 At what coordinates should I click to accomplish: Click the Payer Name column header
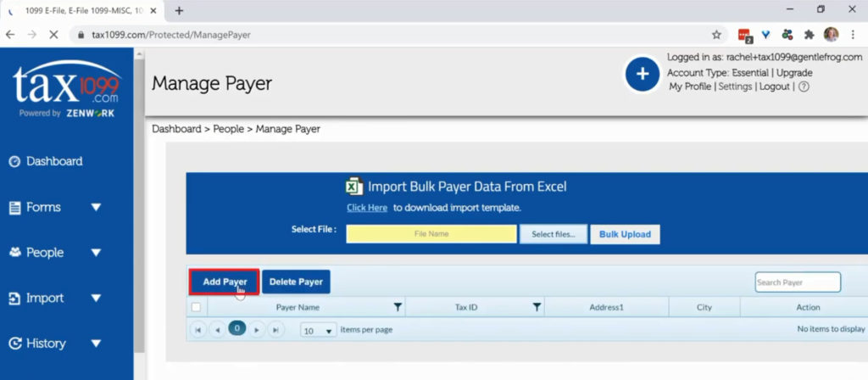(x=298, y=307)
